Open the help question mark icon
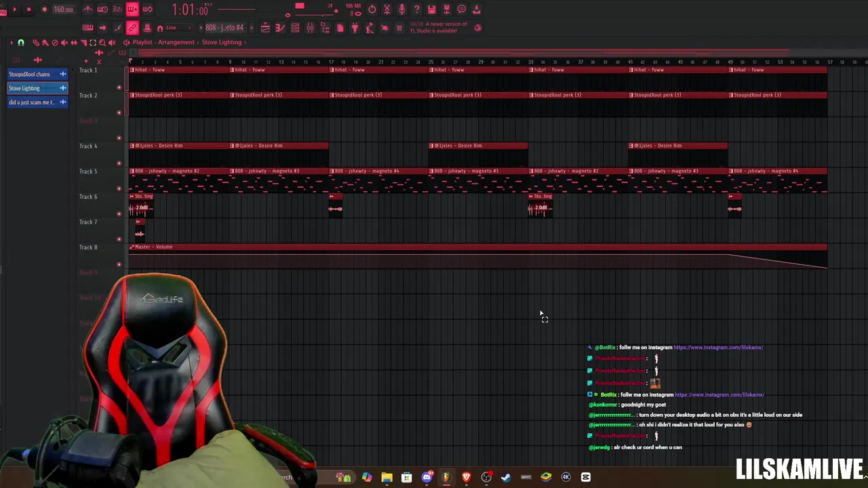Viewport: 868px width, 488px height. (416, 9)
